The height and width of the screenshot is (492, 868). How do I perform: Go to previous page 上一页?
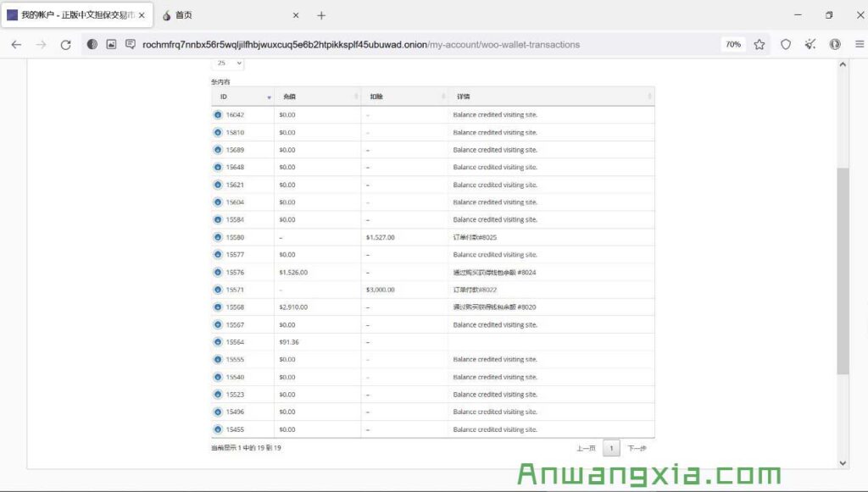pos(586,448)
